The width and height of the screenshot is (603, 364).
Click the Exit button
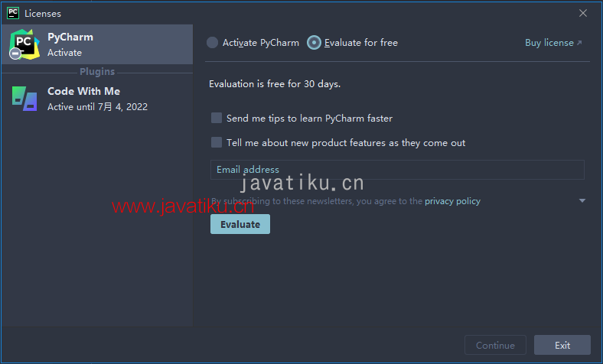tap(562, 345)
